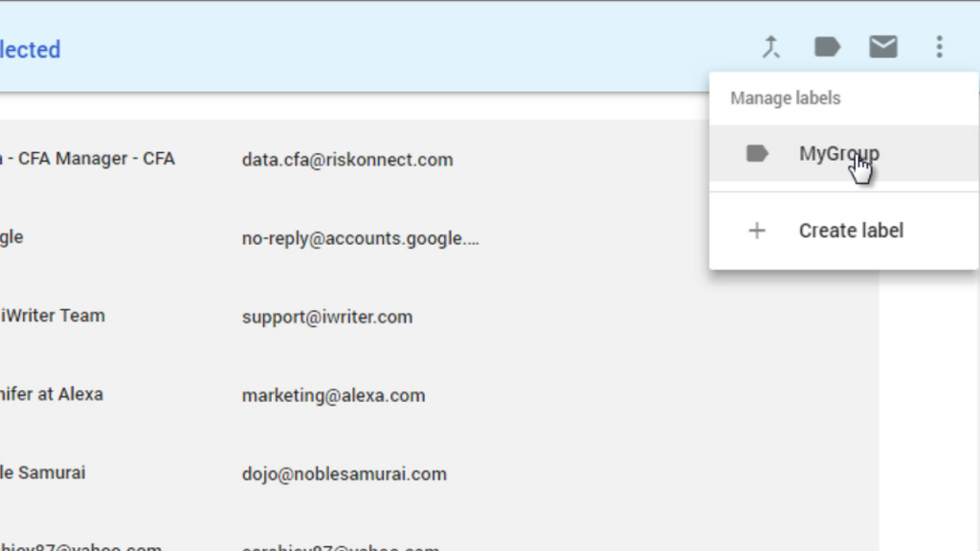Viewport: 980px width, 551px height.
Task: Apply the MyGroup label
Action: (x=844, y=154)
